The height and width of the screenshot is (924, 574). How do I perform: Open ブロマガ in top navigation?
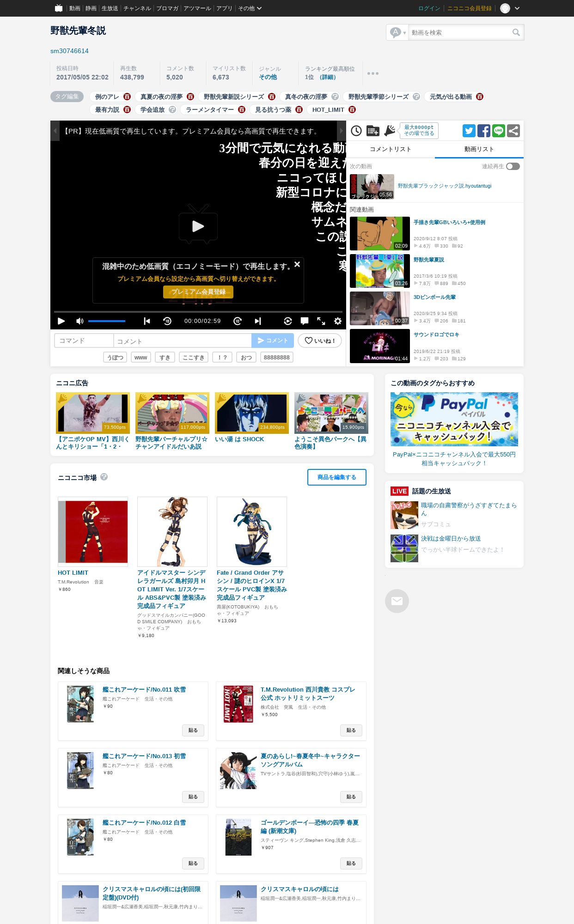pos(167,8)
